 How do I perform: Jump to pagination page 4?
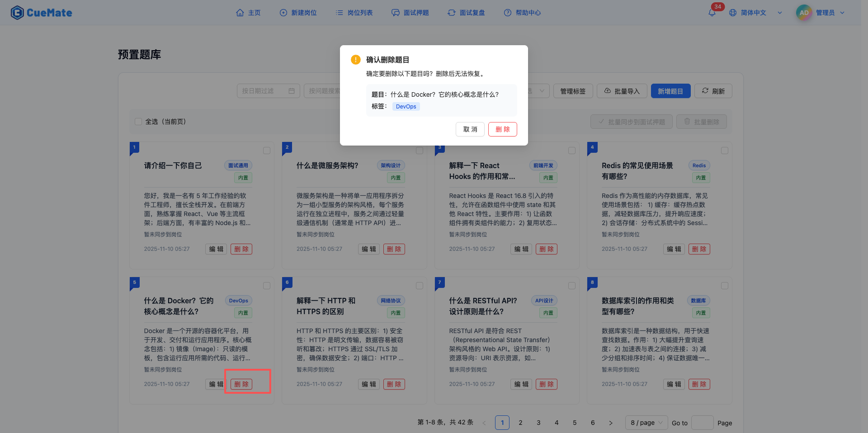coord(557,423)
